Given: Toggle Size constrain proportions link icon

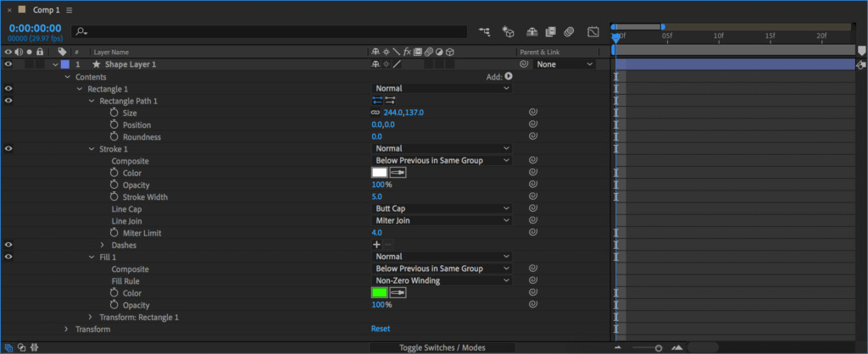Looking at the screenshot, I should (376, 113).
